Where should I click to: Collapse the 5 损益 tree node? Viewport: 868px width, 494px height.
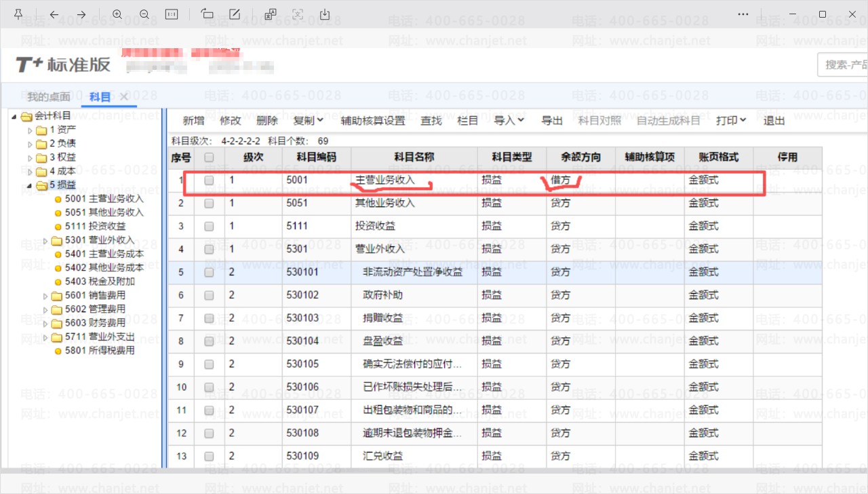tap(30, 185)
